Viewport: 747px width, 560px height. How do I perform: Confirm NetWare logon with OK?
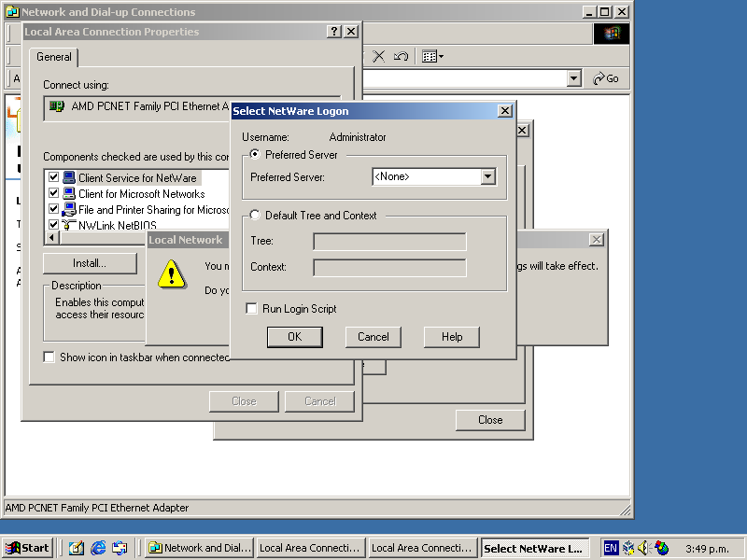click(294, 337)
